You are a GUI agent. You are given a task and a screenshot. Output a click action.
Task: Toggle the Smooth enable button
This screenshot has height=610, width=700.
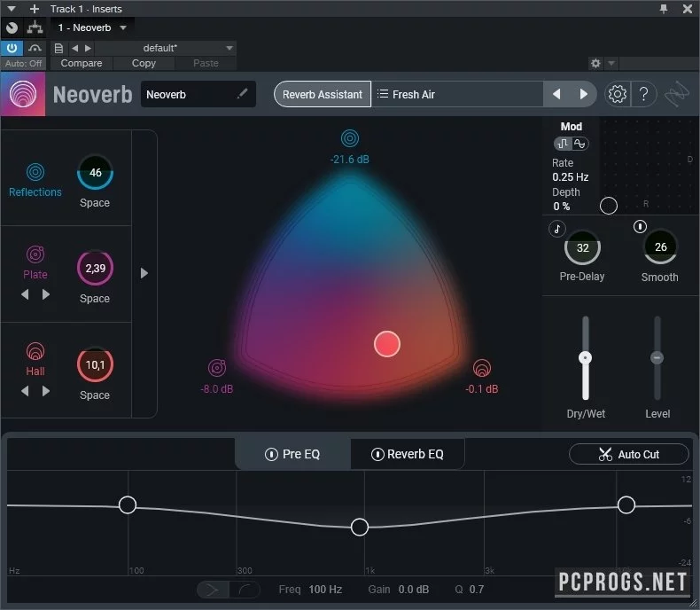640,227
